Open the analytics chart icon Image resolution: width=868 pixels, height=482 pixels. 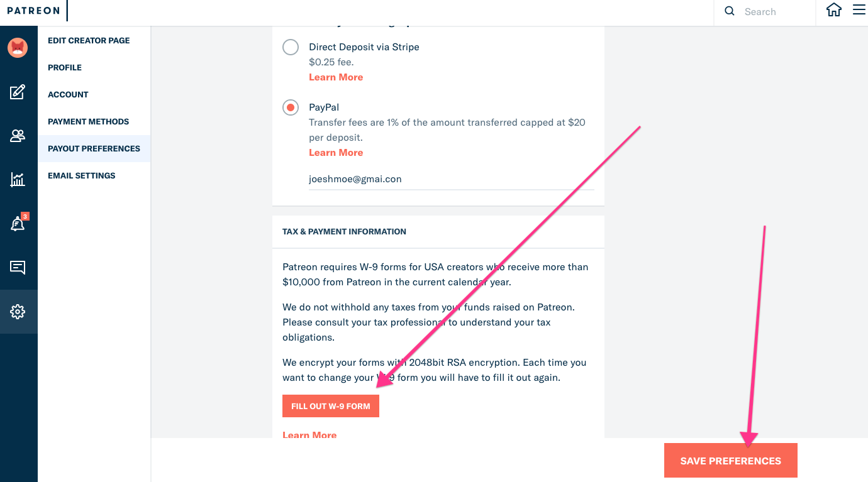[18, 180]
